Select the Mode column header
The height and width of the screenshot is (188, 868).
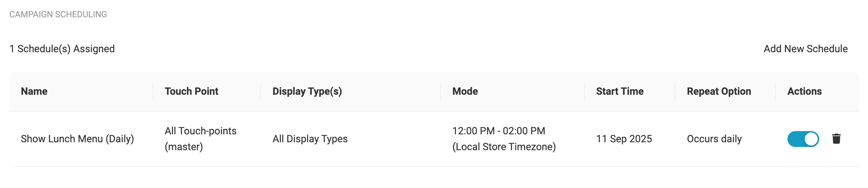tap(465, 91)
